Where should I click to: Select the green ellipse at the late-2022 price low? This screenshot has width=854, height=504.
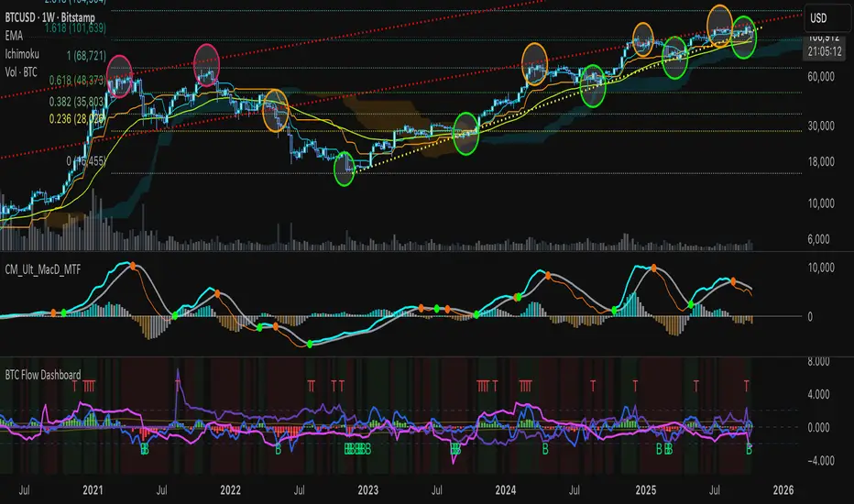coord(345,169)
